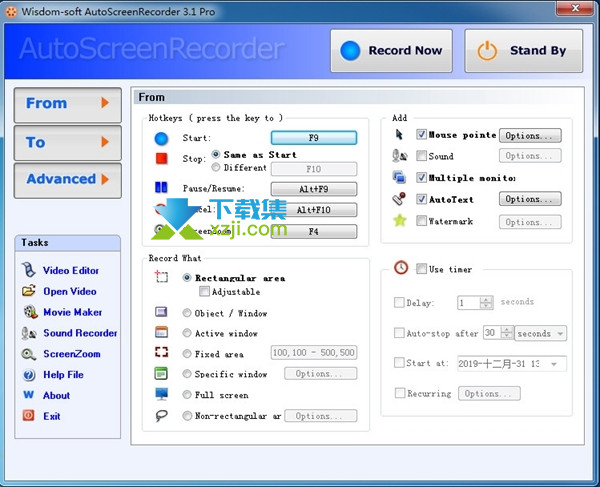This screenshot has width=600, height=487.
Task: Click the Specific window green icon
Action: coord(161,373)
